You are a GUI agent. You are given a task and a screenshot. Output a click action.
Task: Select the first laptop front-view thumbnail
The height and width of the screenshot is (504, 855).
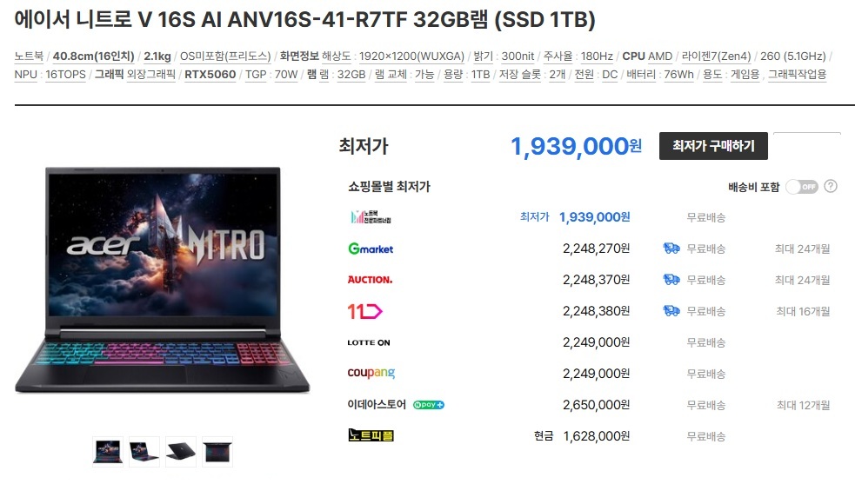(108, 452)
